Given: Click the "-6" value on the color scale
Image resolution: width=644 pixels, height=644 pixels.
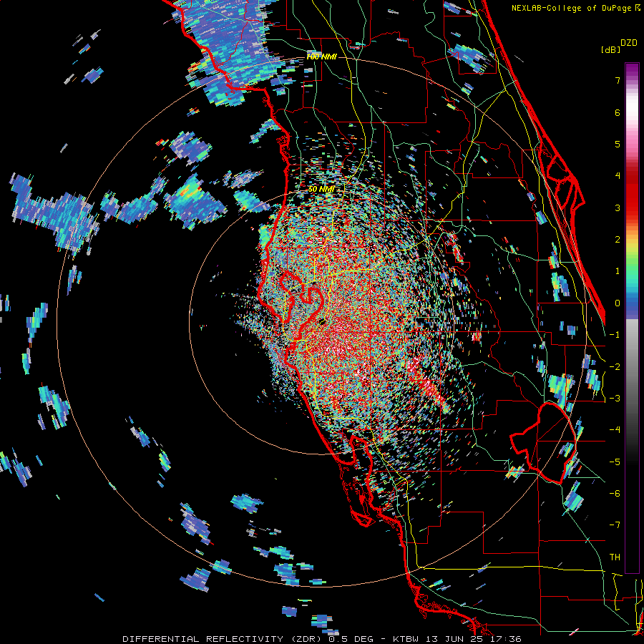Looking at the screenshot, I should 615,494.
